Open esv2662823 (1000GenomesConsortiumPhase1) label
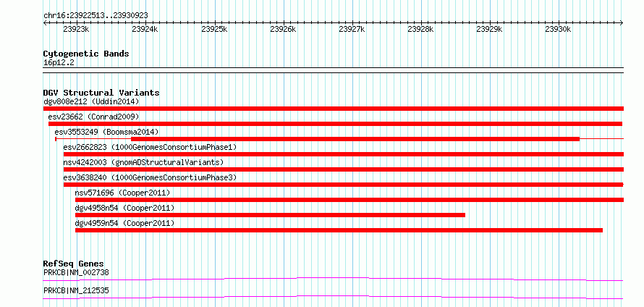The height and width of the screenshot is (307, 644). (x=150, y=147)
